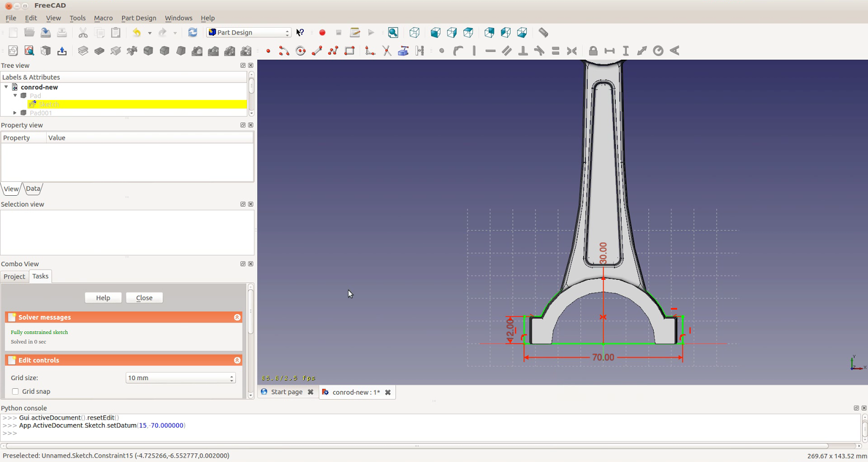
Task: Apply the parallel constraint
Action: pos(507,51)
